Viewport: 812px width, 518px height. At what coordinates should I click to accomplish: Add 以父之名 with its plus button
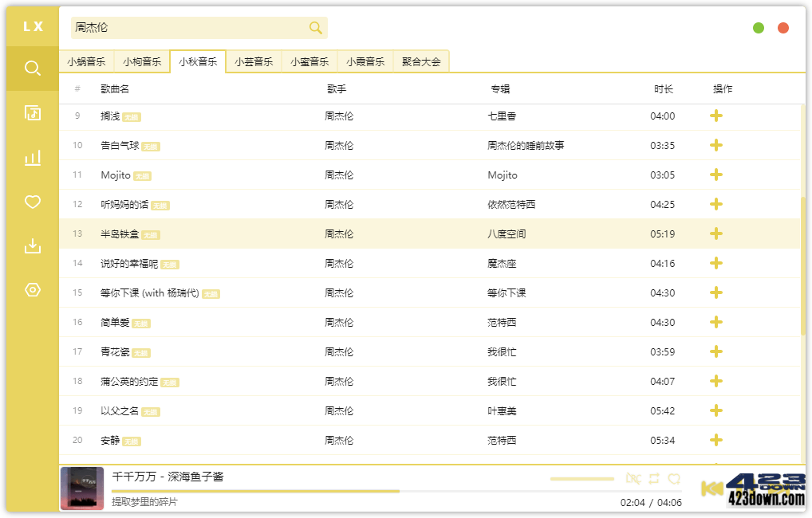pos(715,410)
